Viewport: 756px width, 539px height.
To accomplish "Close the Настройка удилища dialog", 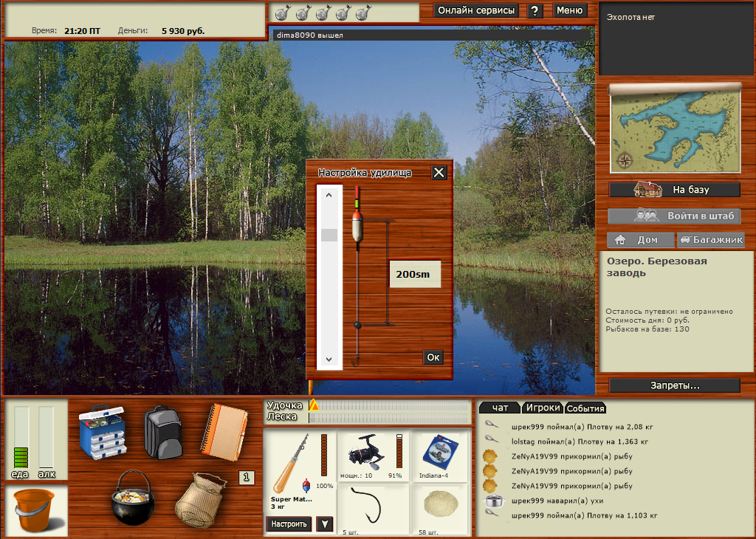I will 439,173.
